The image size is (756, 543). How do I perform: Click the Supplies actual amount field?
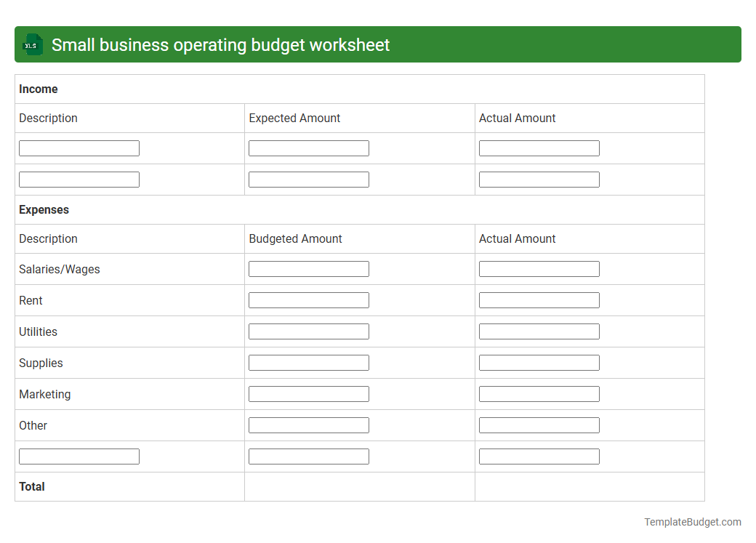pyautogui.click(x=539, y=362)
